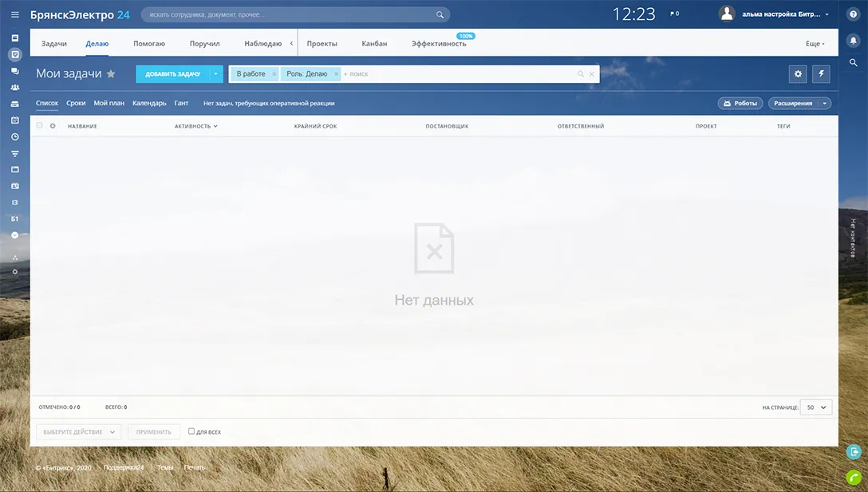Enable the для всех checkbox
Screen dimensions: 868x492
[191, 431]
